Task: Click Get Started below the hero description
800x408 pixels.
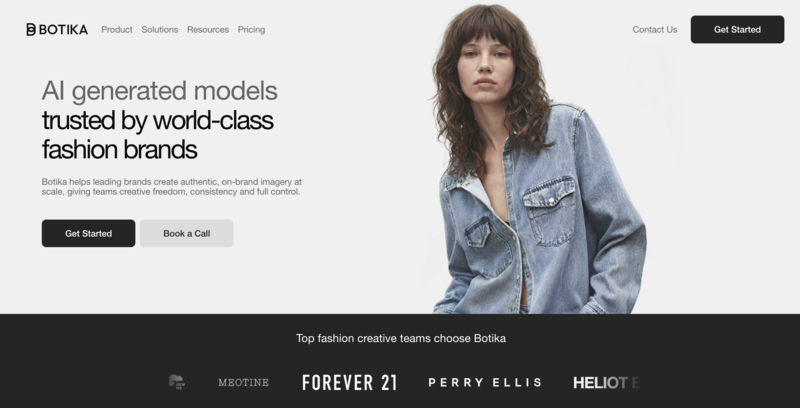Action: [88, 234]
